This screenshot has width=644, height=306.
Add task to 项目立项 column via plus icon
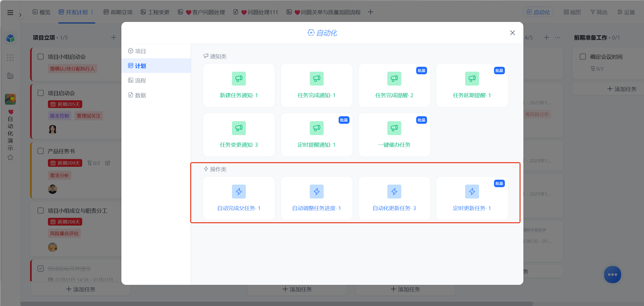(x=113, y=37)
